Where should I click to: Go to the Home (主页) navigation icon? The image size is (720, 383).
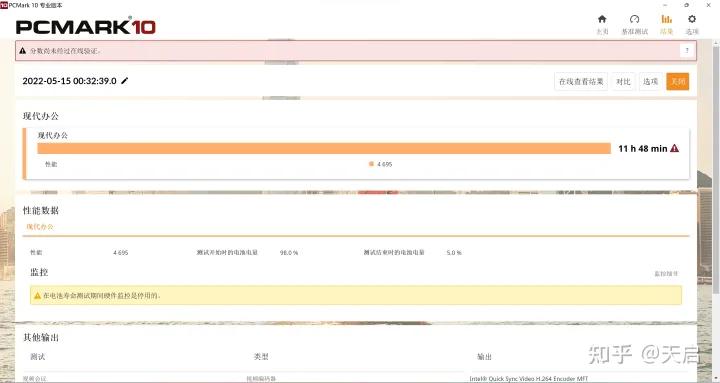602,19
